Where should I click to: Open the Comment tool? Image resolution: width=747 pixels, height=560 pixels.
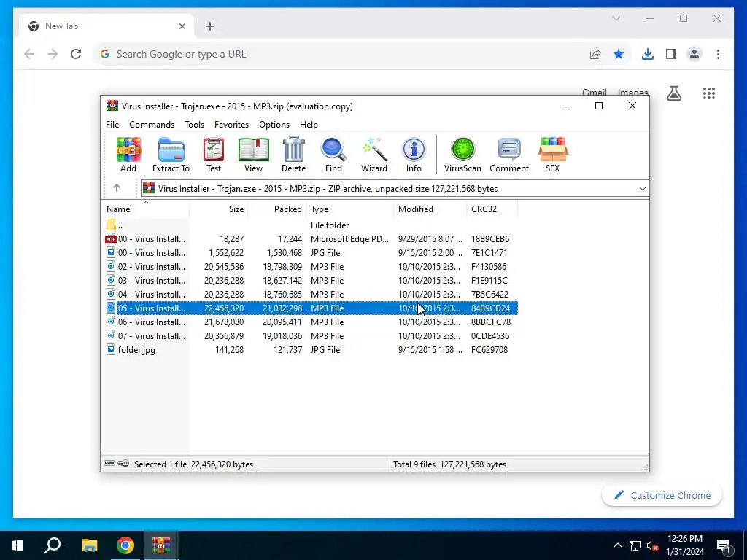508,155
